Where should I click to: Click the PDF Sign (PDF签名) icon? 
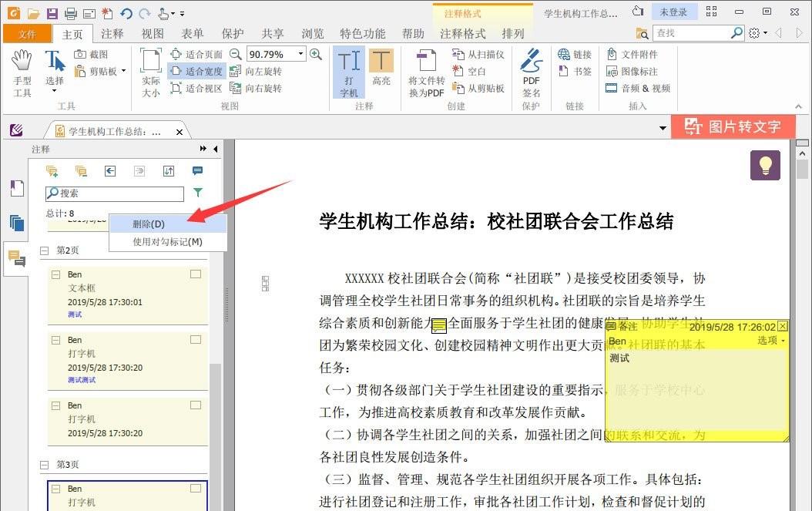tap(531, 73)
